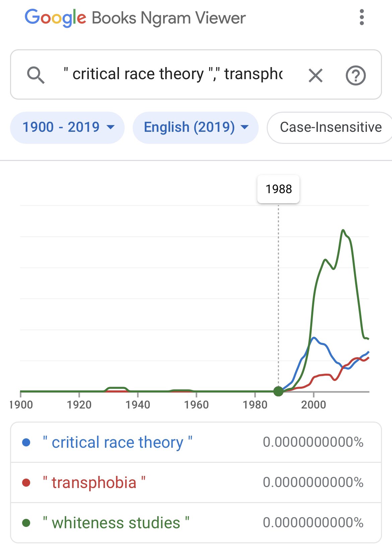The width and height of the screenshot is (392, 544).
Task: Click the year range dropdown arrow
Action: pos(110,127)
